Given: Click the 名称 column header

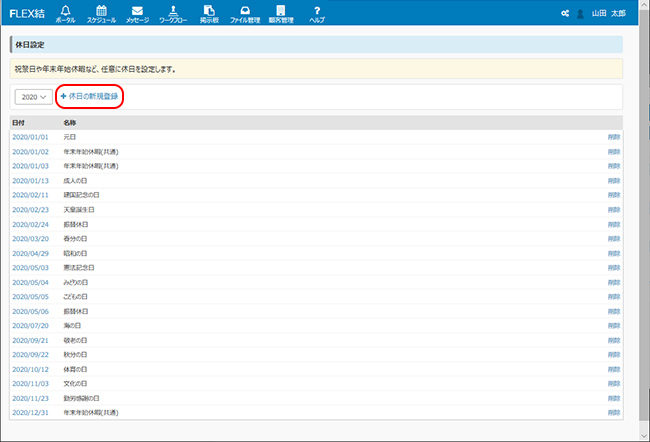Looking at the screenshot, I should (x=70, y=123).
